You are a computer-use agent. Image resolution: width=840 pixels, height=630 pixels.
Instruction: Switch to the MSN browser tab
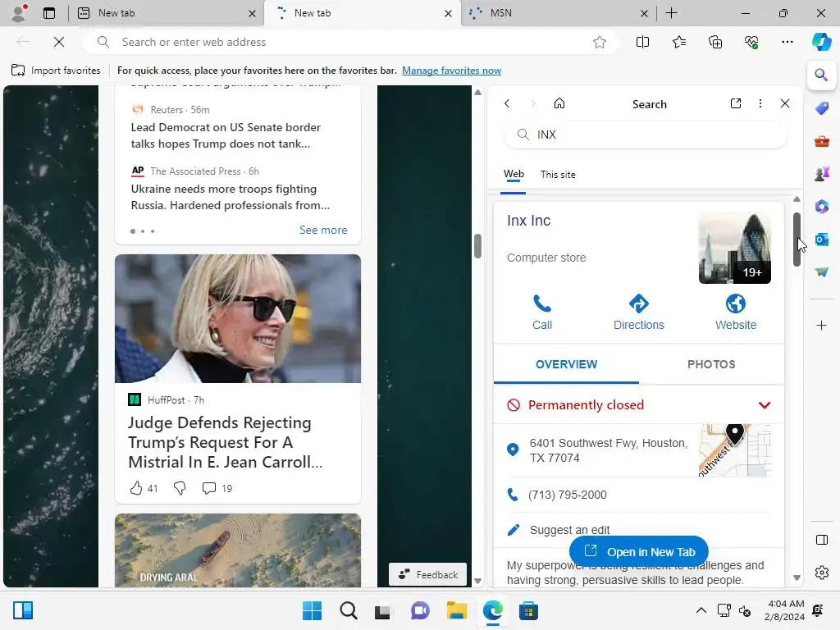pos(559,13)
